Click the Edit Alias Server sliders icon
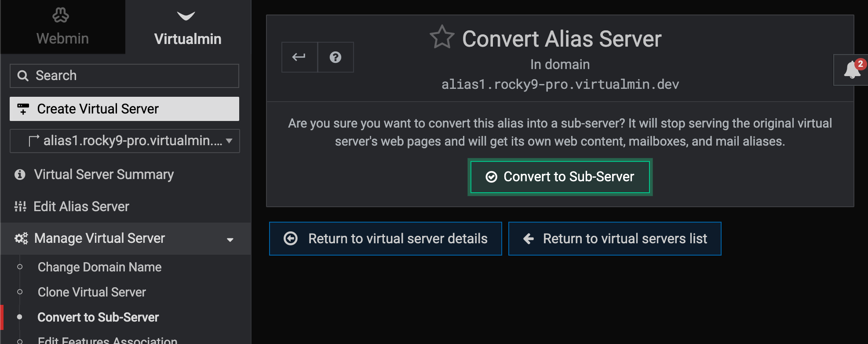 (x=20, y=206)
